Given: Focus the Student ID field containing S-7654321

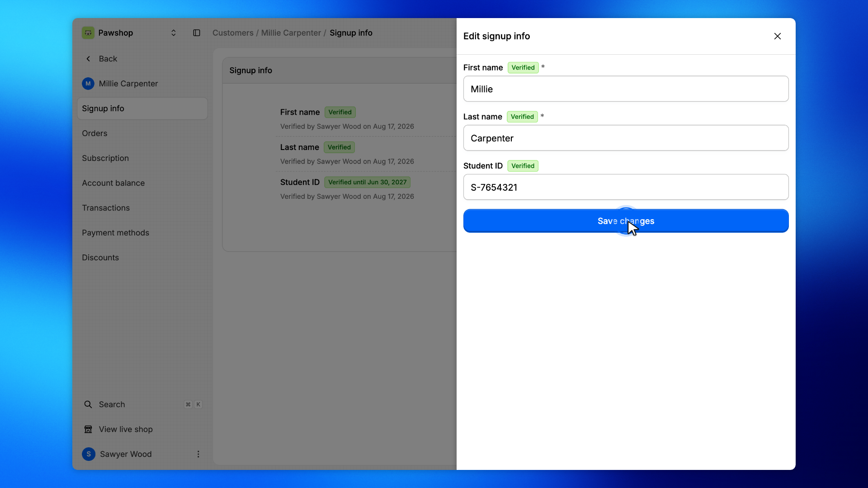Looking at the screenshot, I should (x=626, y=187).
